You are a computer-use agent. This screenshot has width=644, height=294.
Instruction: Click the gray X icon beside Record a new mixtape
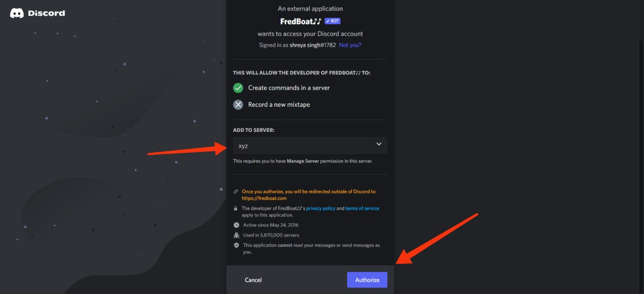click(238, 105)
